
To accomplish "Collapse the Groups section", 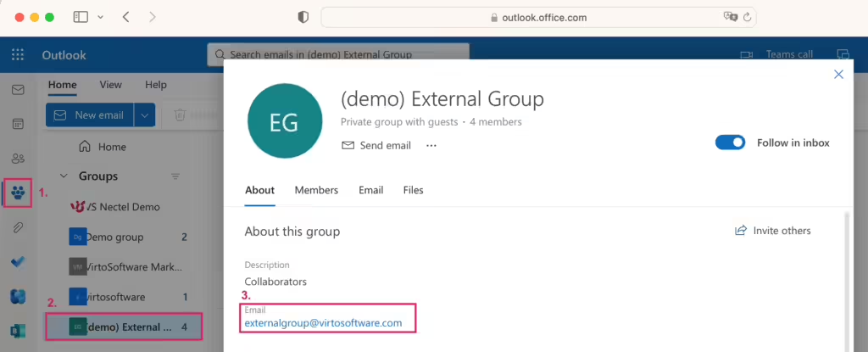I will tap(64, 176).
